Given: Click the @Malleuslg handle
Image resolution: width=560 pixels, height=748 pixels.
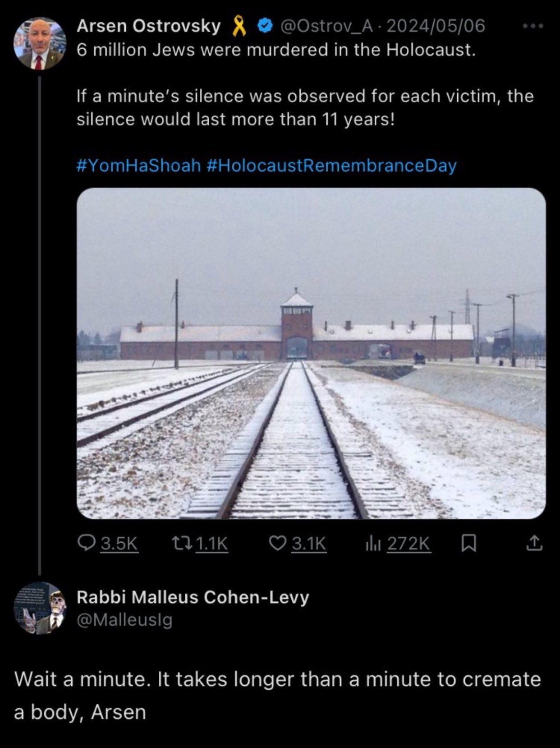Looking at the screenshot, I should (124, 620).
